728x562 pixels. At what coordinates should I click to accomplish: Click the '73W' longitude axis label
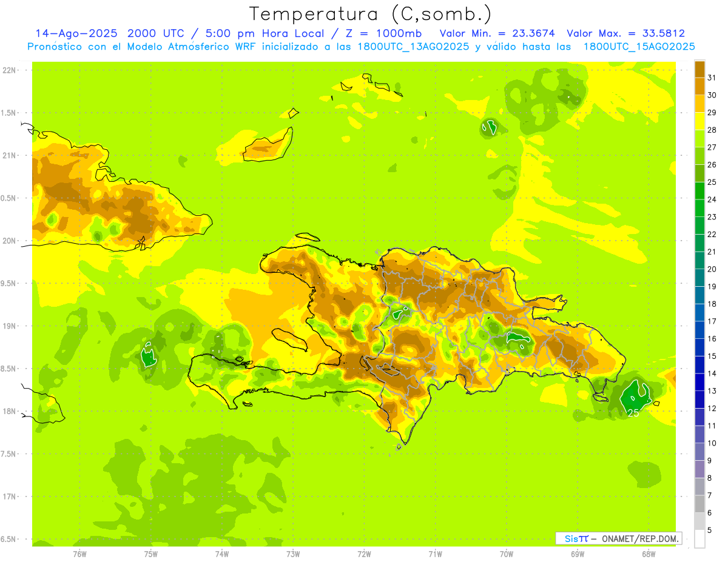[x=293, y=554]
